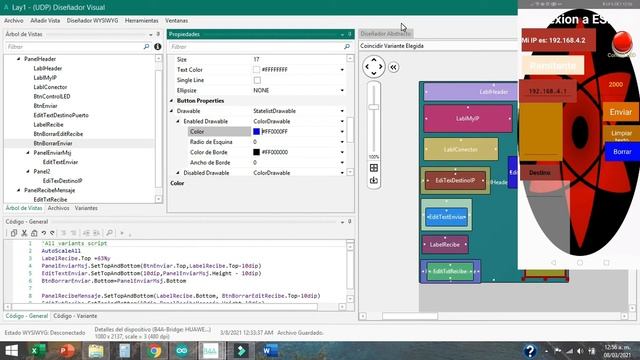Click the pan navigation control in designer

[x=373, y=67]
